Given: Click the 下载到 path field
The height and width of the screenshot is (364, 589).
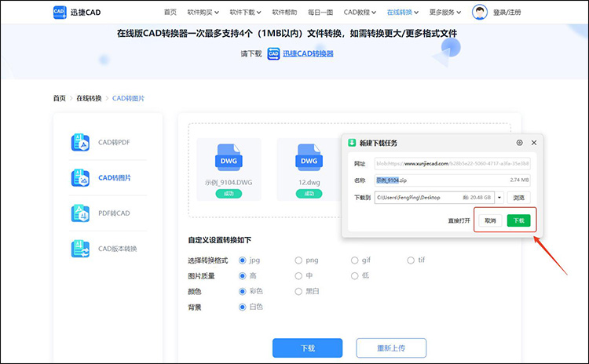Looking at the screenshot, I should coord(434,198).
